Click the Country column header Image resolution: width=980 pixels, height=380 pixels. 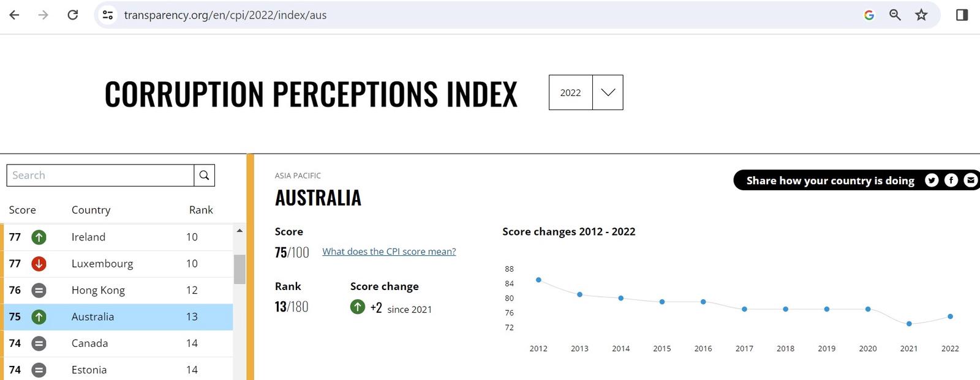(x=91, y=210)
